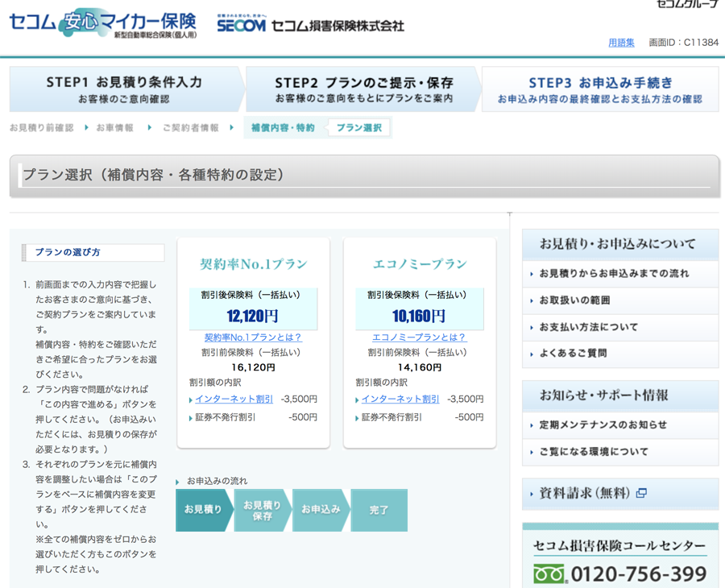The height and width of the screenshot is (588, 725).
Task: Open 定期メンテナンスのお知らせ notice
Action: point(603,425)
